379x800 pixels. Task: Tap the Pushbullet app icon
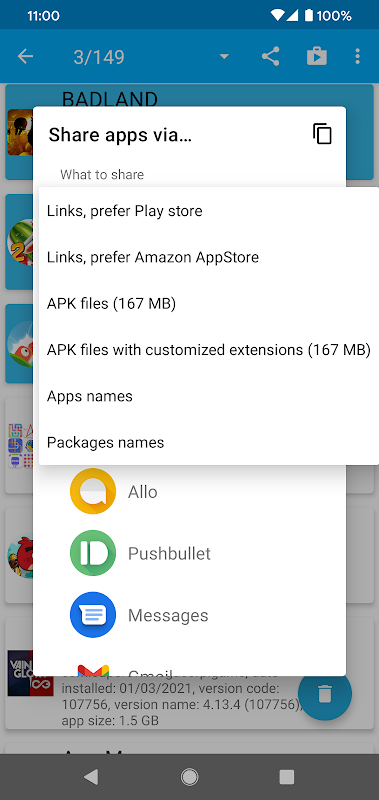(x=93, y=553)
